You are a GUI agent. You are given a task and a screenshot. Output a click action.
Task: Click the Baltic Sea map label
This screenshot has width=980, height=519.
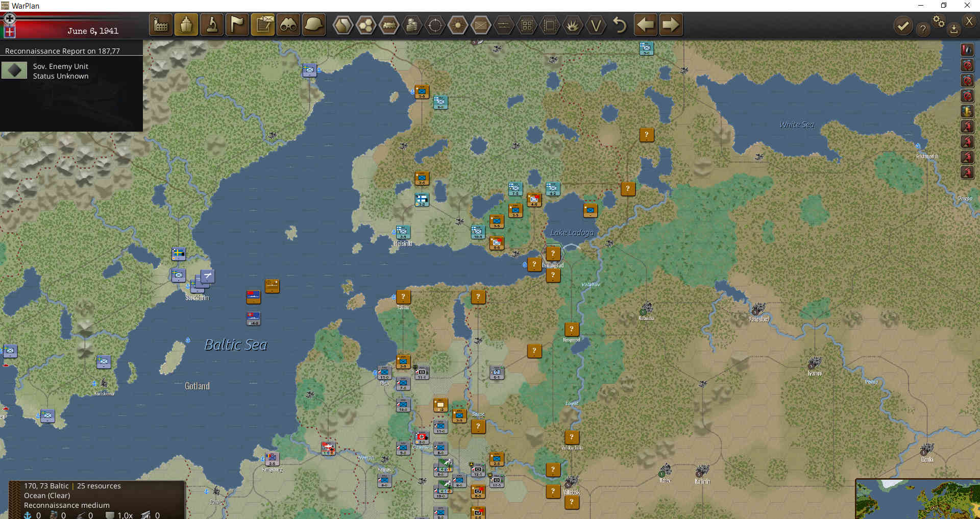[x=236, y=345]
